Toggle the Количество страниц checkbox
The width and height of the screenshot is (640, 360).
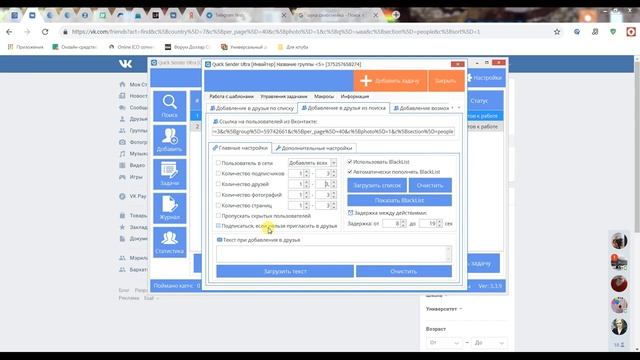[x=218, y=205]
